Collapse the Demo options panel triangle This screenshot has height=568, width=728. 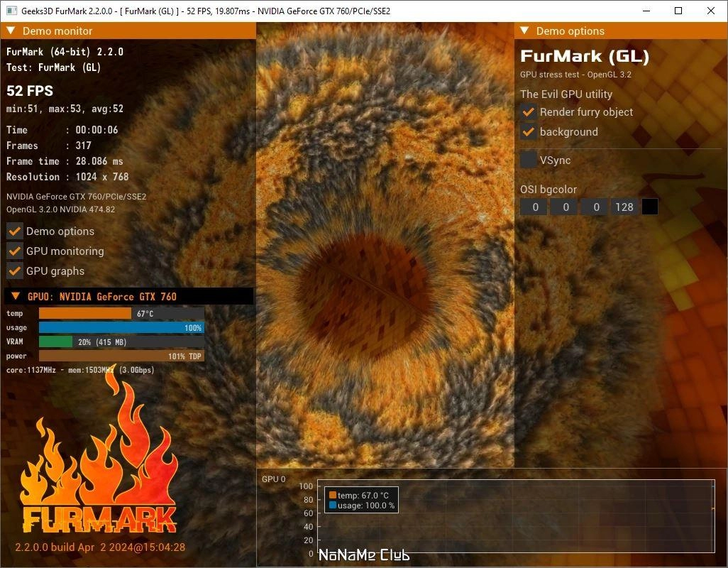[524, 31]
